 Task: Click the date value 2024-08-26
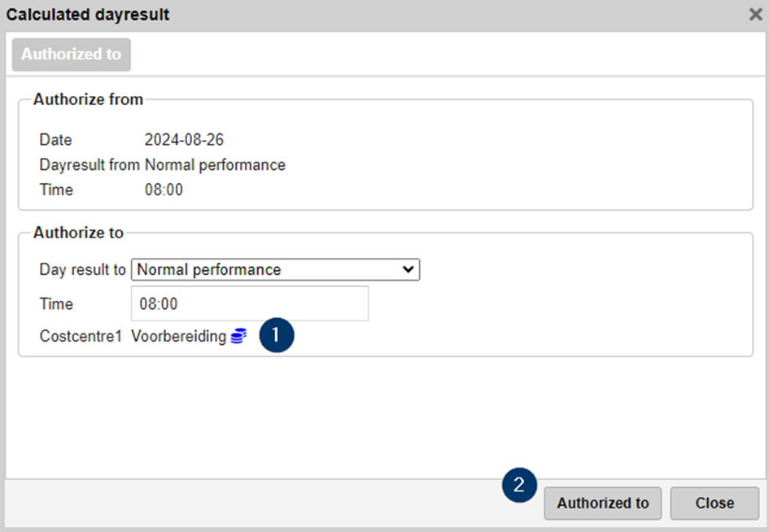pos(184,140)
